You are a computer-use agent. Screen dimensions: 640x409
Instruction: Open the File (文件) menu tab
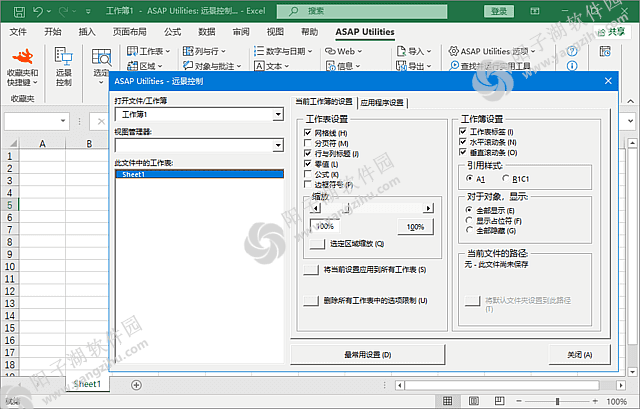(x=18, y=32)
